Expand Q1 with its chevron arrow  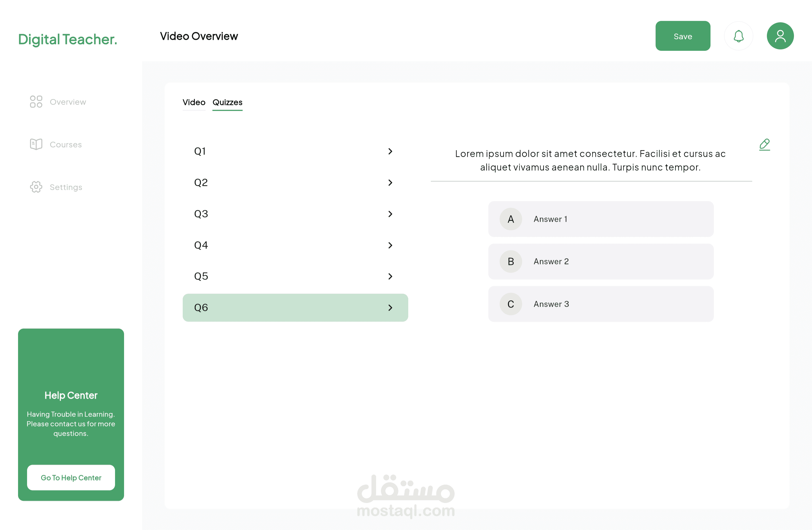point(390,151)
